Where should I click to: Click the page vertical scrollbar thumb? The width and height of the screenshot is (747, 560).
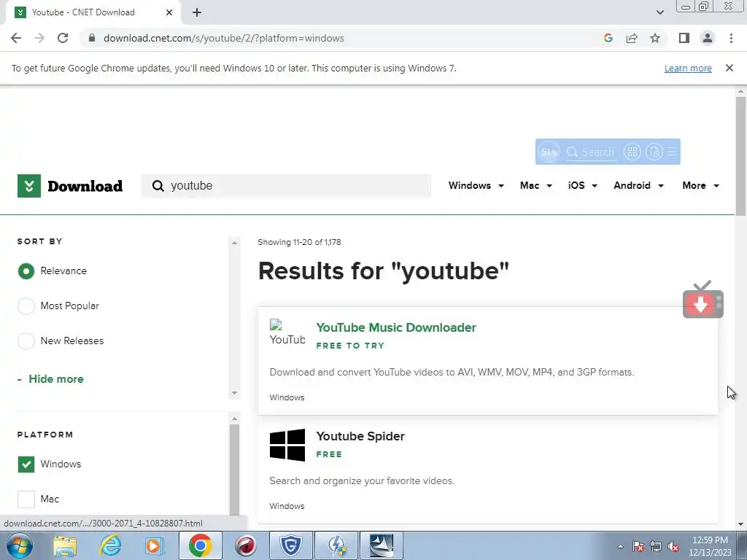pyautogui.click(x=740, y=156)
